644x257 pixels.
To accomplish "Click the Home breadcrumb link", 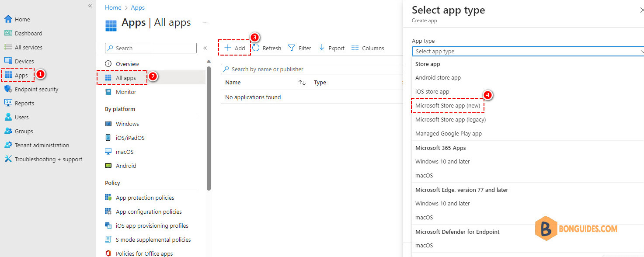I will pos(113,7).
